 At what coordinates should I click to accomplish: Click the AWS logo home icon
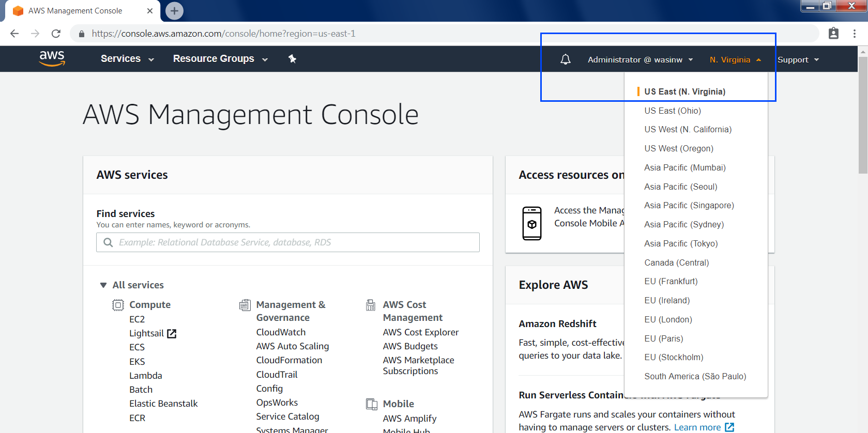52,58
